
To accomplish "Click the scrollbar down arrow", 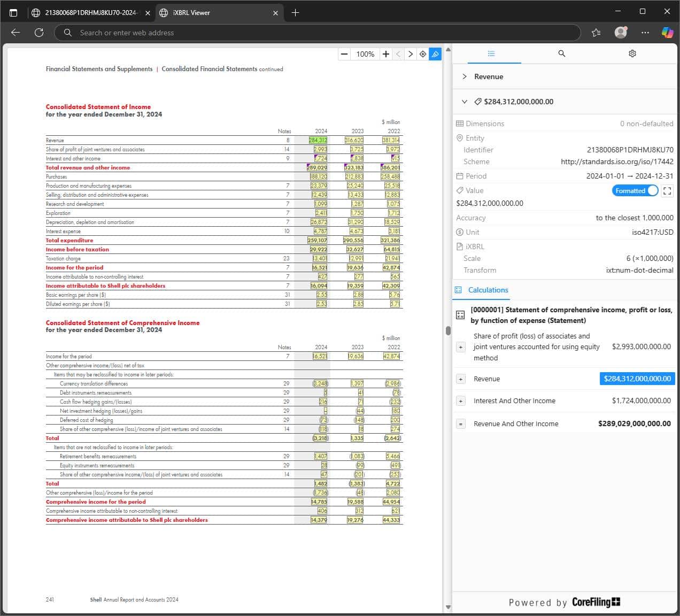I will tap(448, 607).
